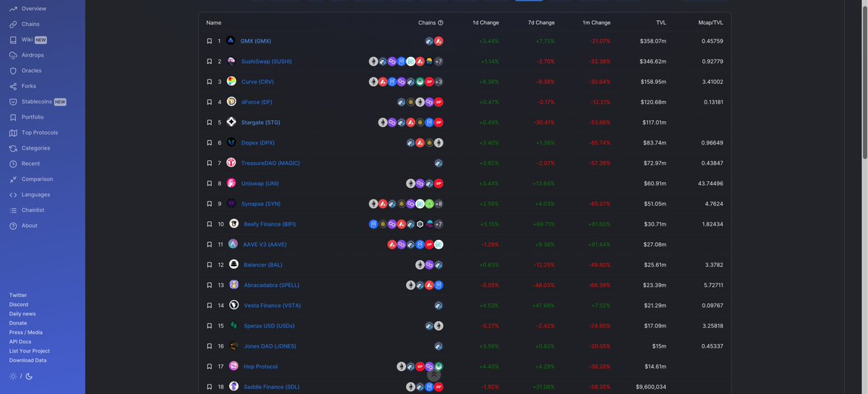Open the Twitter link in sidebar
The image size is (868, 394).
18,295
